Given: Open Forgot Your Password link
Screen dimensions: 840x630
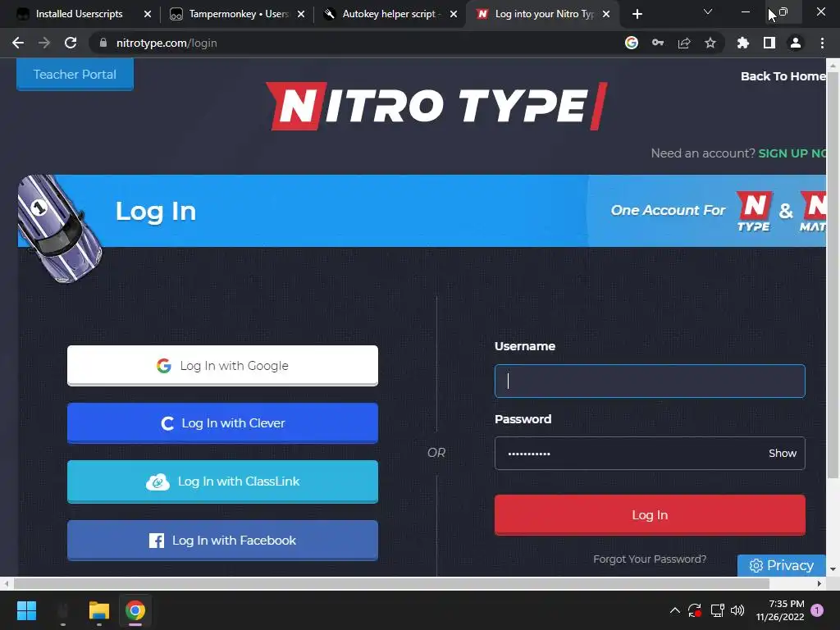Looking at the screenshot, I should pos(650,559).
